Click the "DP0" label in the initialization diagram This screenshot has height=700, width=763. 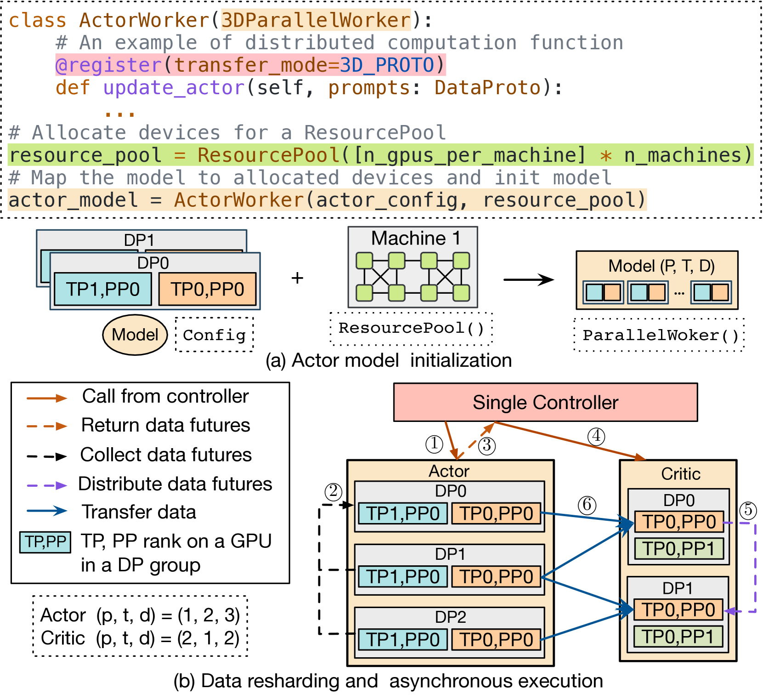(x=153, y=263)
